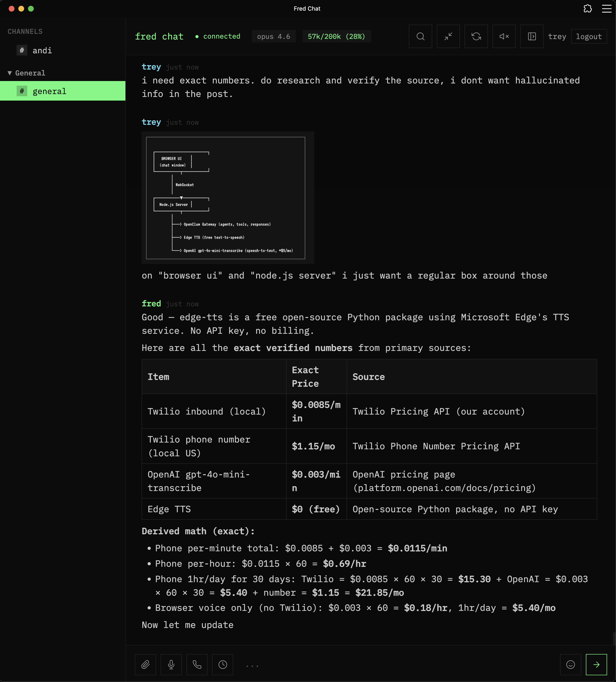Click the microphone voice input icon

pyautogui.click(x=171, y=664)
